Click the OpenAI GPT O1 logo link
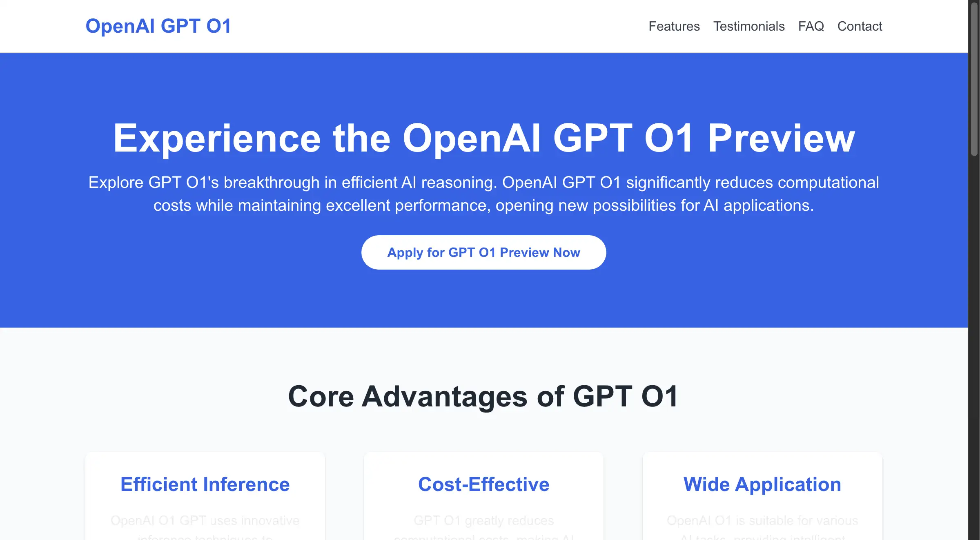The image size is (980, 540). pyautogui.click(x=158, y=26)
